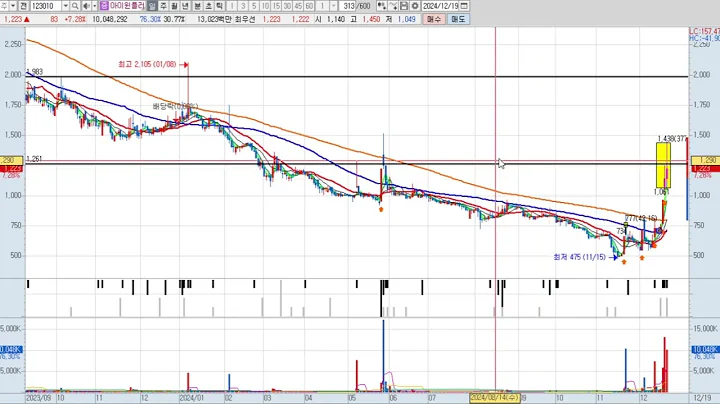The width and height of the screenshot is (720, 404).
Task: Click the 12/19 date label on axis
Action: [703, 398]
